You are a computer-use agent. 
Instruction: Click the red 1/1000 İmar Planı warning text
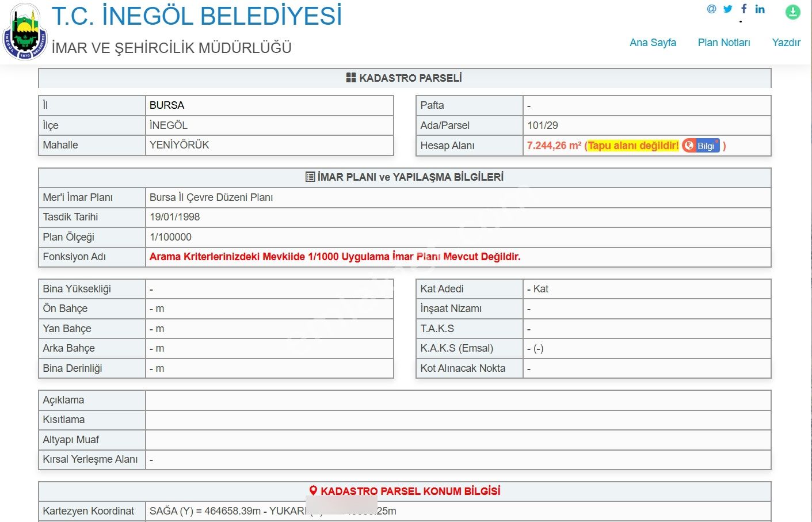(x=334, y=257)
